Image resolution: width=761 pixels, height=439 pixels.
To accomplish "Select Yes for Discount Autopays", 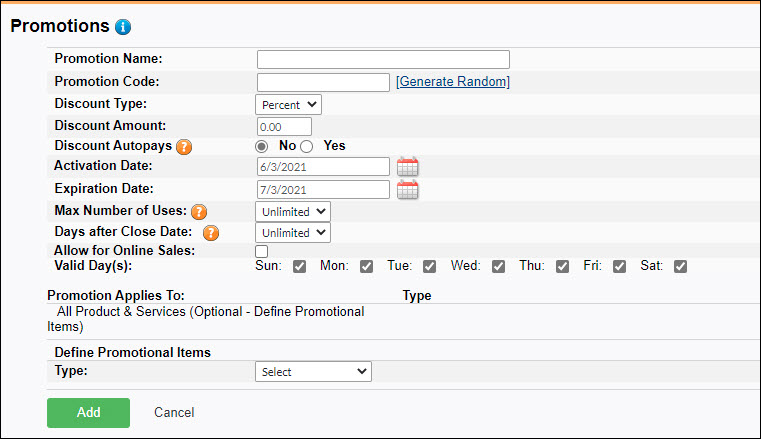I will pos(307,146).
